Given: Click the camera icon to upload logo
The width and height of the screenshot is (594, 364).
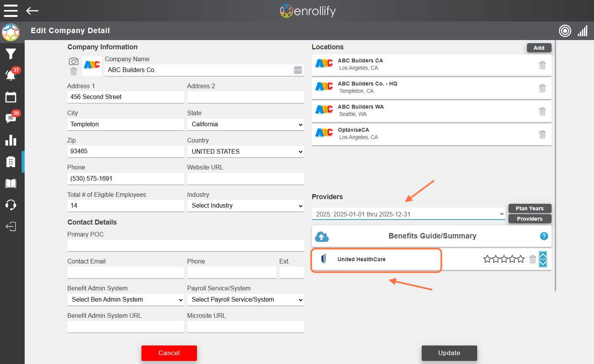Looking at the screenshot, I should tap(74, 61).
